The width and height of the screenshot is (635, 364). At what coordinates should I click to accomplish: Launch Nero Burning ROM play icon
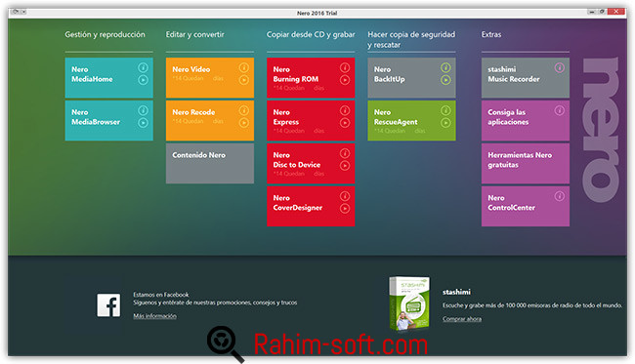pos(345,80)
